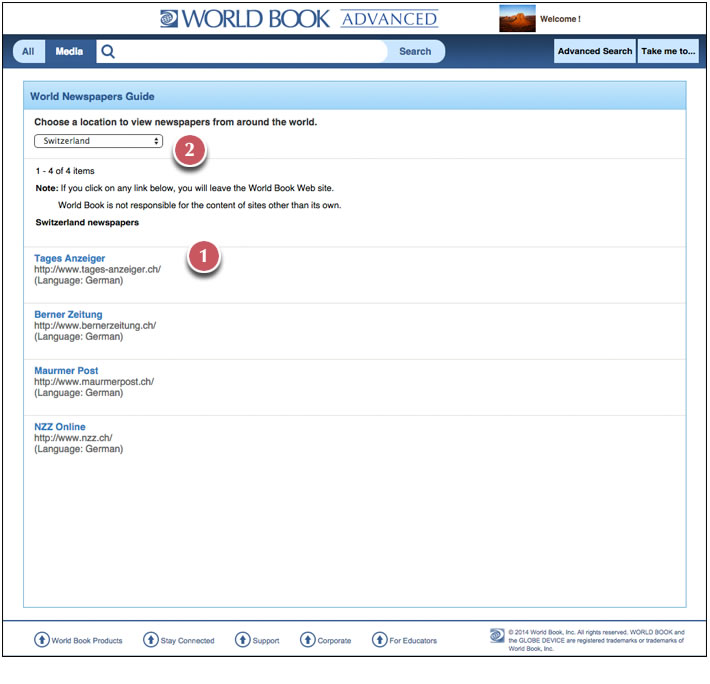Screen dimensions: 710x684
Task: Click the magnifying glass search icon
Action: 108,51
